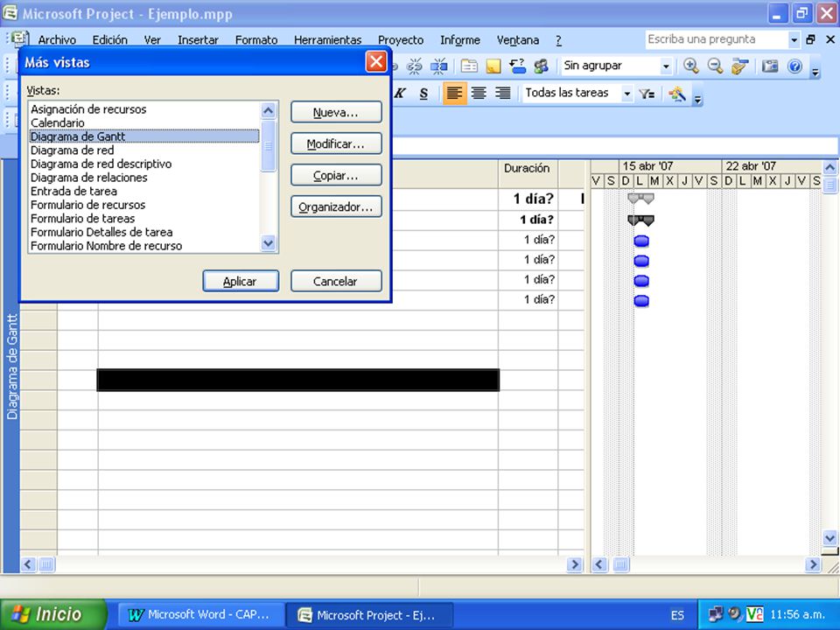Click the Cancelar button

click(336, 281)
